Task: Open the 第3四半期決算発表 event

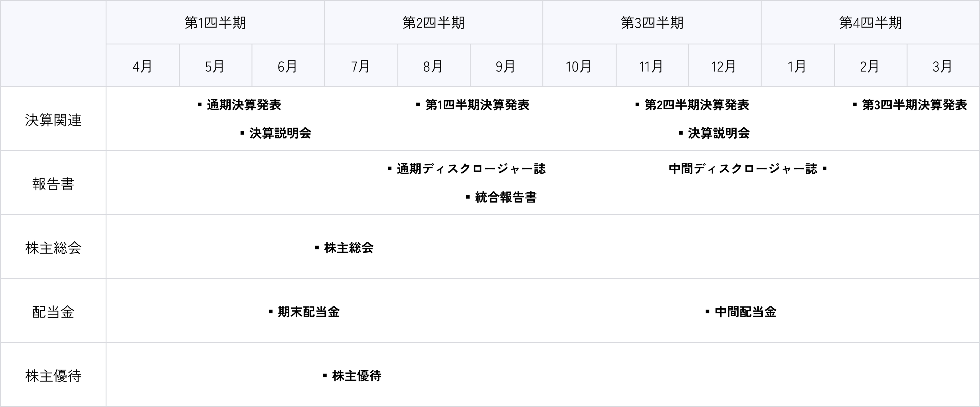Action: click(x=914, y=105)
